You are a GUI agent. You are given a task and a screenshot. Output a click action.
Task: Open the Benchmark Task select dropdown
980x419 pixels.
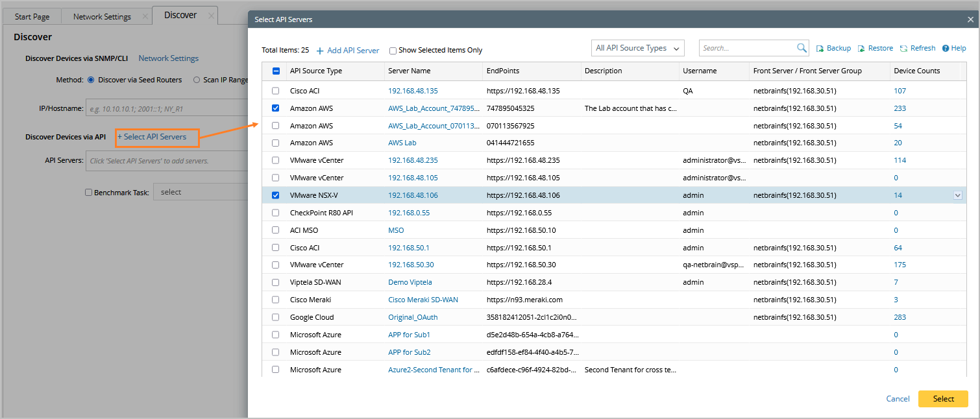click(x=201, y=192)
